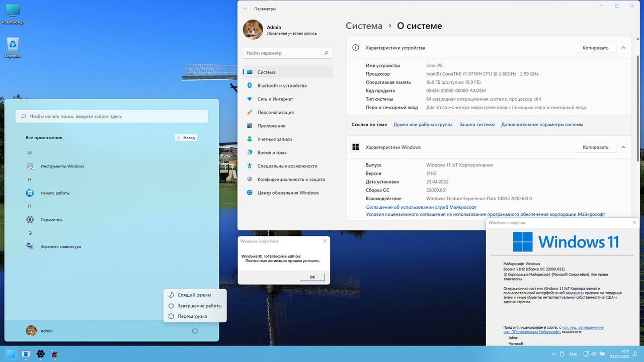This screenshot has width=644, height=362.
Task: Collapse Характеристики Windows section chevron
Action: click(623, 147)
